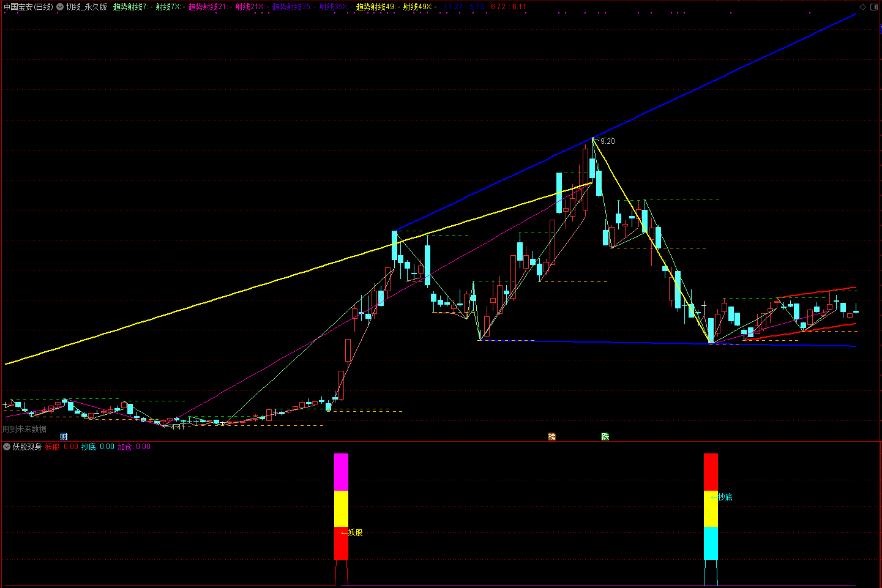This screenshot has height=588, width=882.
Task: Click the 9.20 peak price label
Action: pos(607,141)
